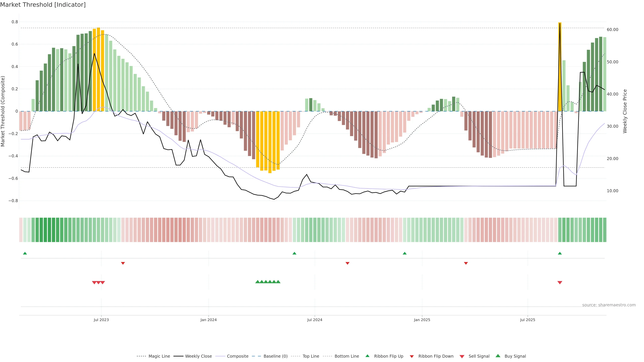Click Ribbon Flip Down marker between Jul 2024 and Jan 2025
The height and width of the screenshot is (362, 644).
(347, 263)
